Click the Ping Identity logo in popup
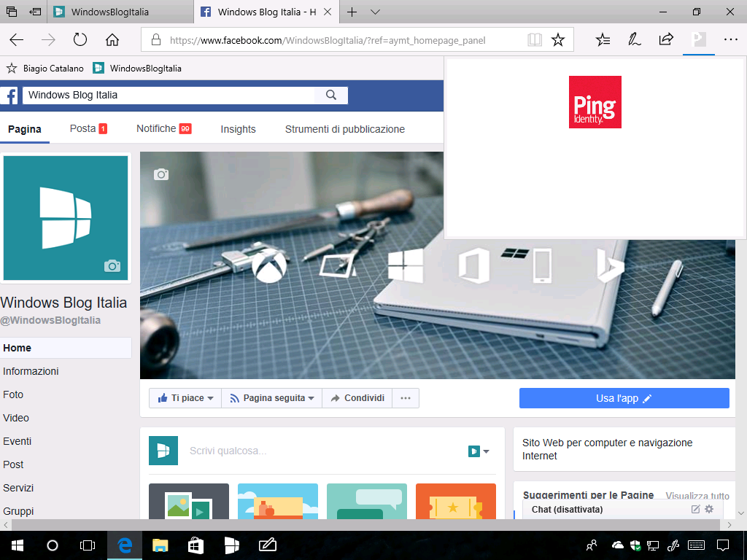This screenshot has height=560, width=747. 595,102
